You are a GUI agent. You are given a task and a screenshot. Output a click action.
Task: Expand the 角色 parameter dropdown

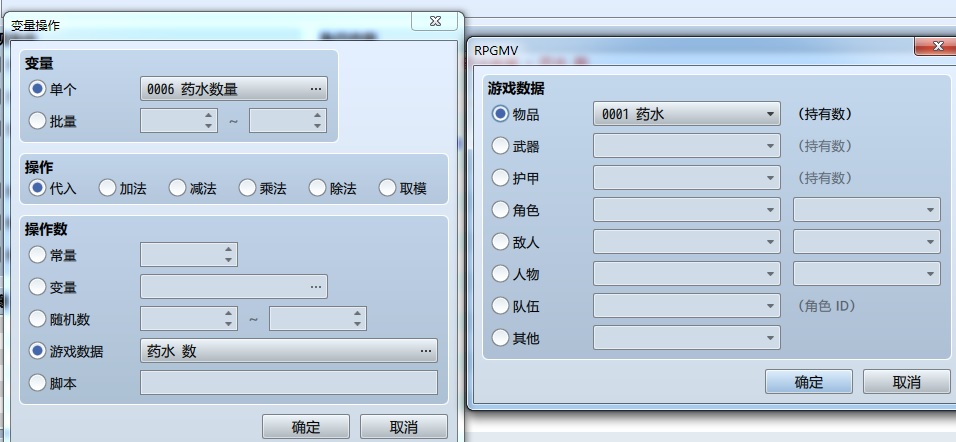866,210
